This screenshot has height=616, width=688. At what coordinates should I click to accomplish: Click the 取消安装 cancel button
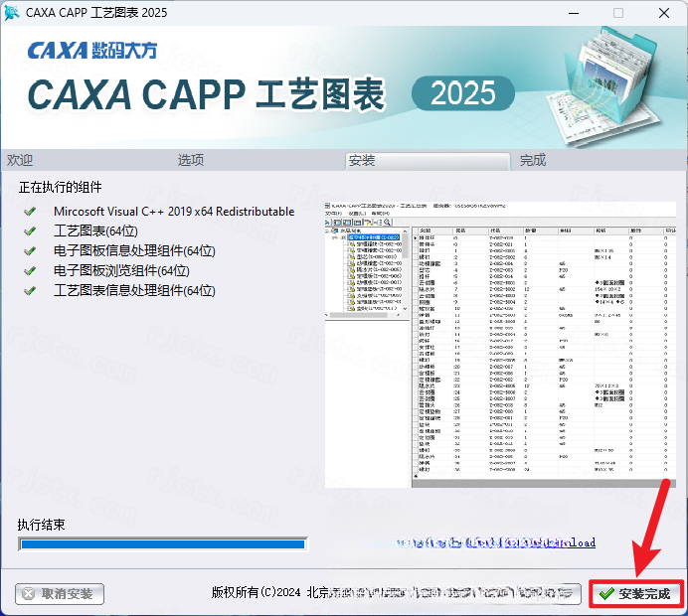(x=60, y=593)
